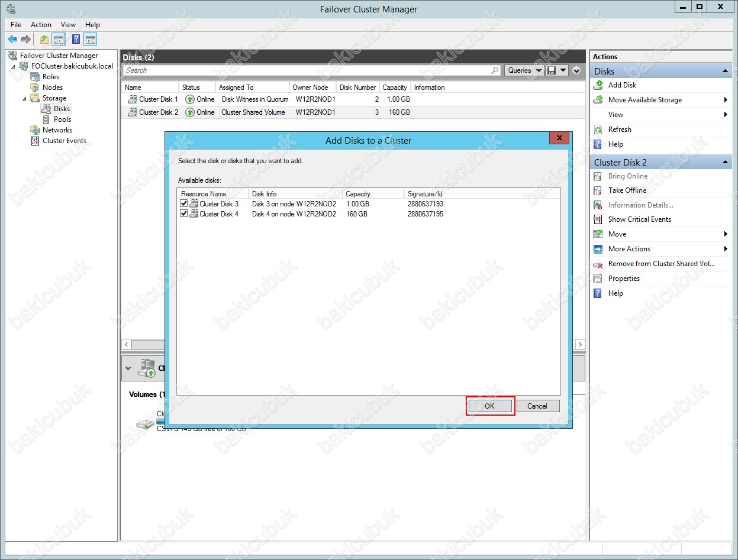Collapse the Disks section in Actions pane
Viewport: 738px width, 560px height.
tap(725, 72)
